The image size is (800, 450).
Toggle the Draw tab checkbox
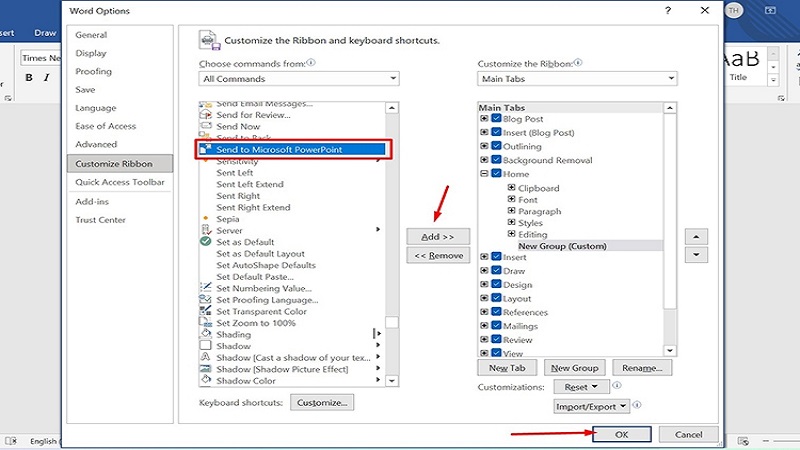pyautogui.click(x=496, y=270)
